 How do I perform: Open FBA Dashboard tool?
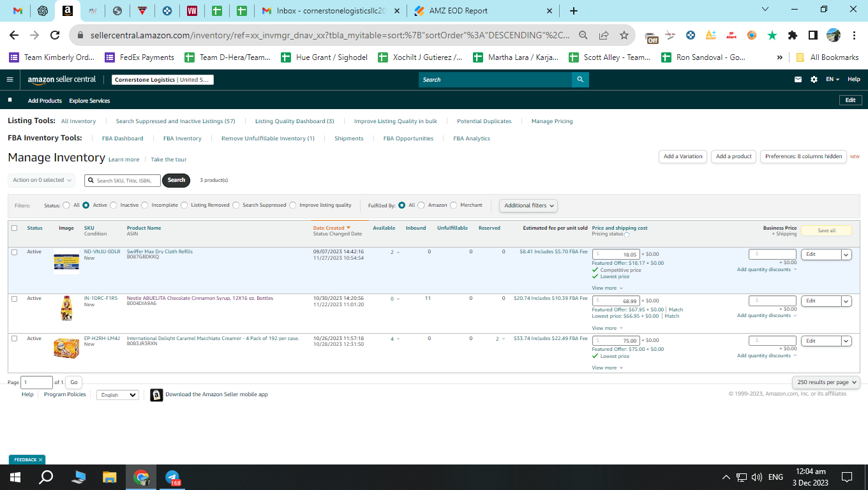pyautogui.click(x=123, y=138)
